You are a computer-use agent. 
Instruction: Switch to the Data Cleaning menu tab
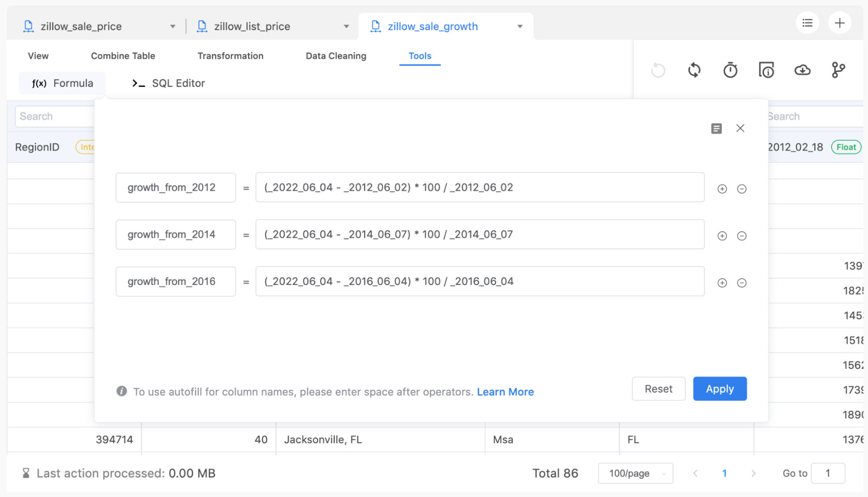coord(336,56)
